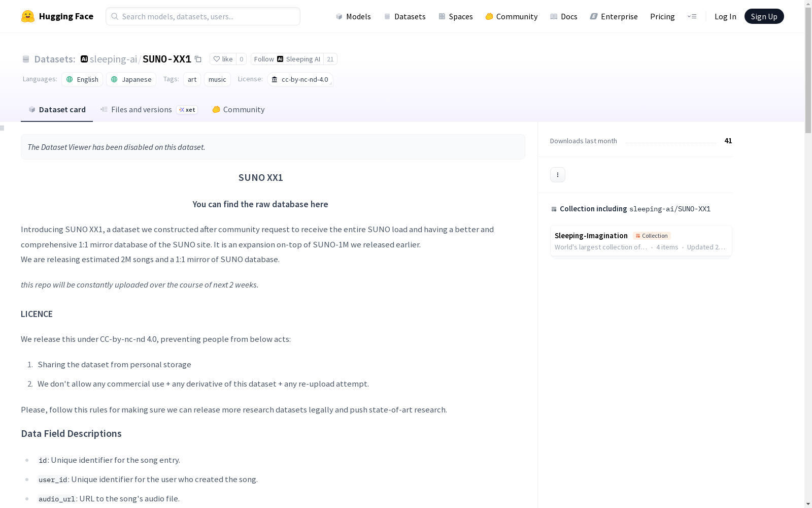812x508 pixels.
Task: Click the Hugging Face logo icon
Action: 28,16
